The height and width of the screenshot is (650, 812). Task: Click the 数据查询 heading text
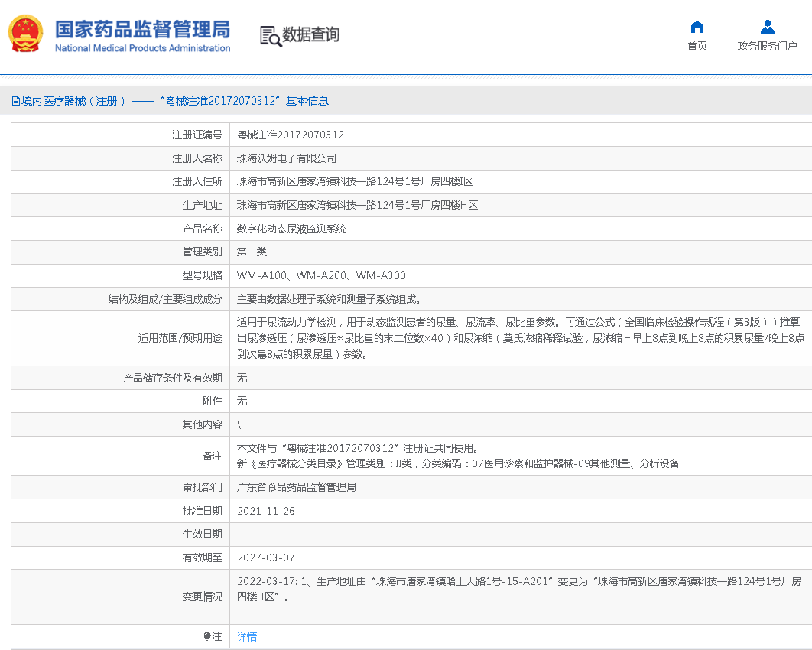pyautogui.click(x=310, y=35)
